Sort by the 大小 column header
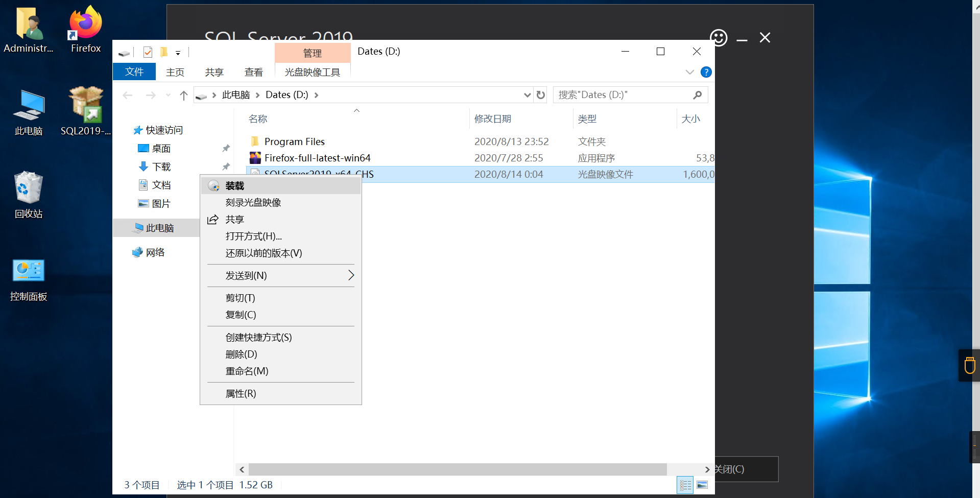This screenshot has width=980, height=498. coord(691,119)
